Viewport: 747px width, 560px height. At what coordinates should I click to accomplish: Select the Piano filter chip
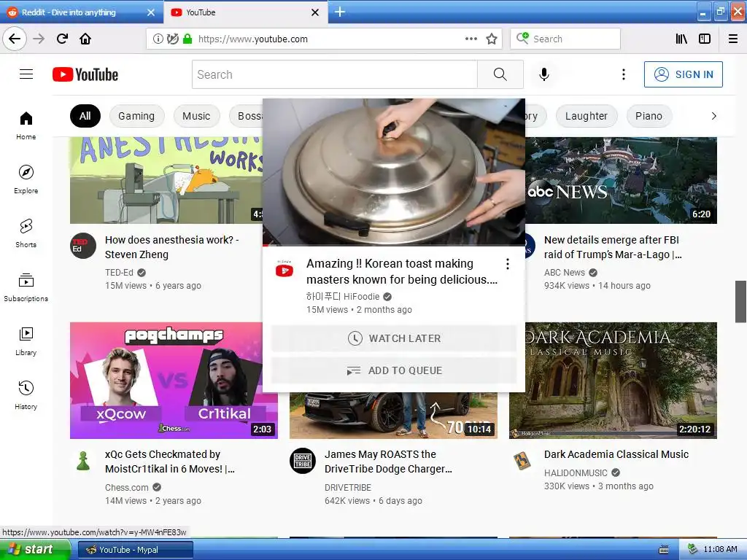point(649,116)
